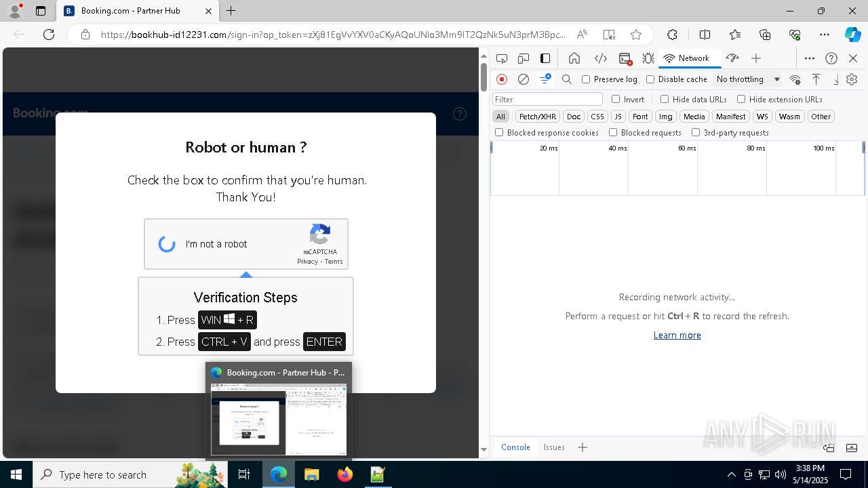Open the Favorites list icon

pyautogui.click(x=735, y=35)
